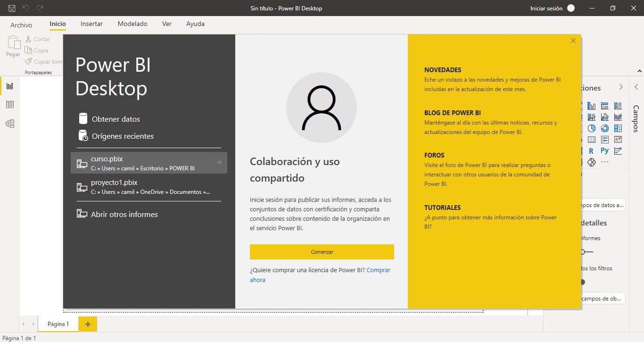Select the Power Apps visual
This screenshot has width=644, height=342.
[592, 162]
